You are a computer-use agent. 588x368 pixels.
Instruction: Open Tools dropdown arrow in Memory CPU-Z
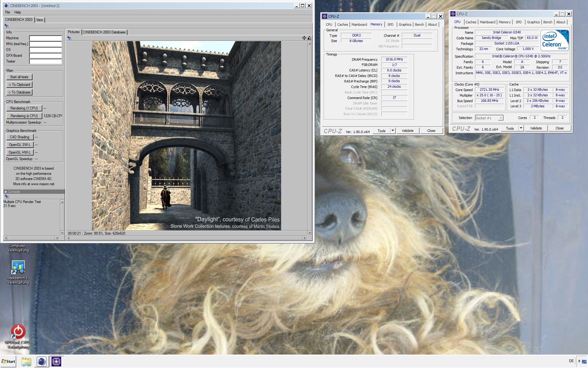(393, 131)
